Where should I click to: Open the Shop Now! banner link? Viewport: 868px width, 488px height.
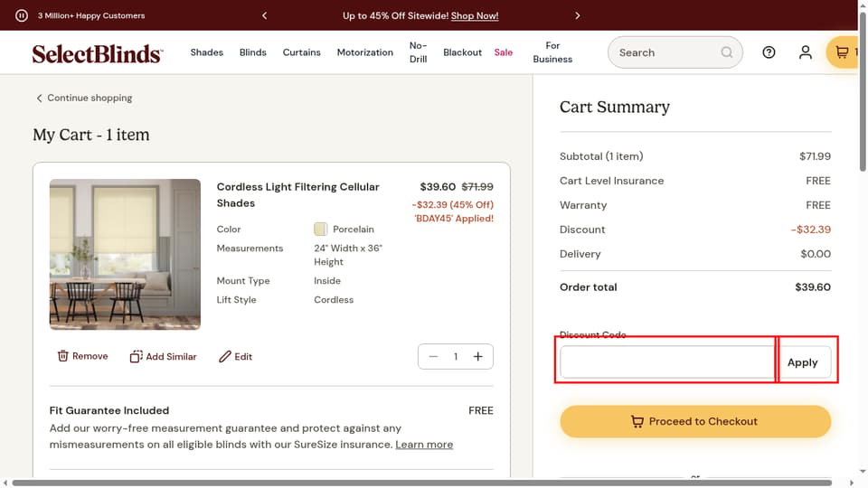[x=475, y=15]
